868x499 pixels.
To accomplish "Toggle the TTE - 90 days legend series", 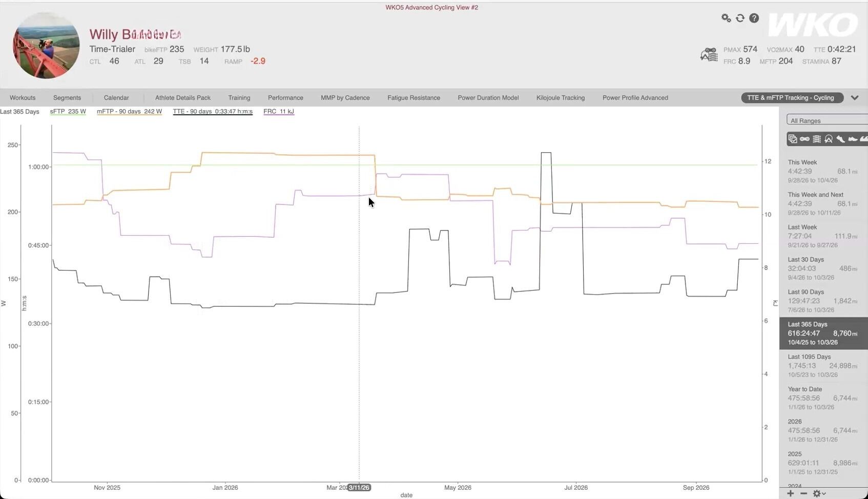I will (213, 112).
